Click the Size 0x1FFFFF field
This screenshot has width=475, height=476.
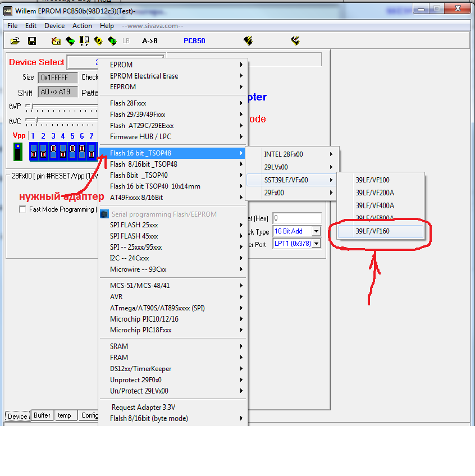58,77
